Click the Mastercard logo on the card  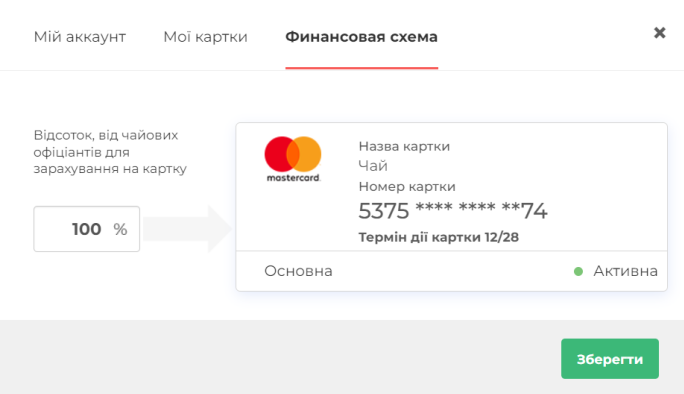(x=293, y=159)
